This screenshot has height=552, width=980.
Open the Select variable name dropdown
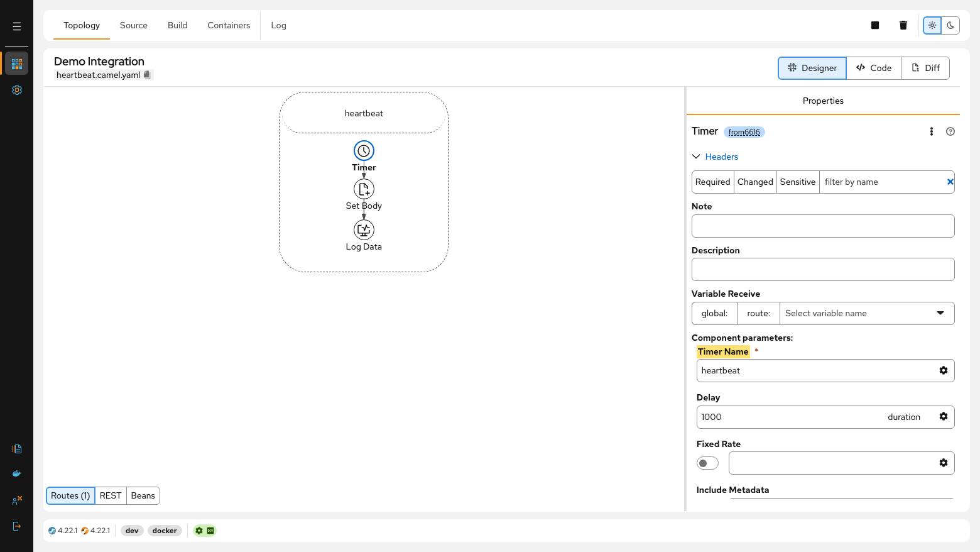867,313
